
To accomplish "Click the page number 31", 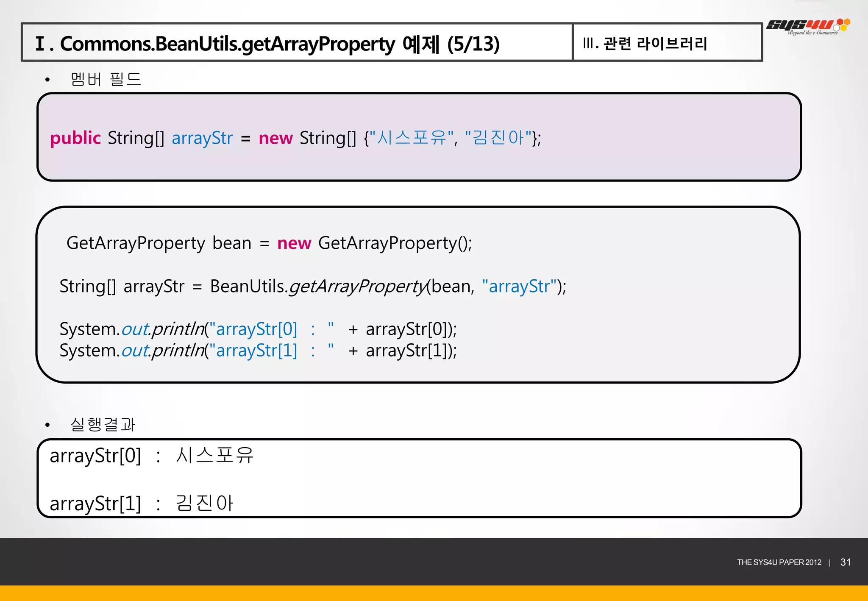I will pos(846,562).
